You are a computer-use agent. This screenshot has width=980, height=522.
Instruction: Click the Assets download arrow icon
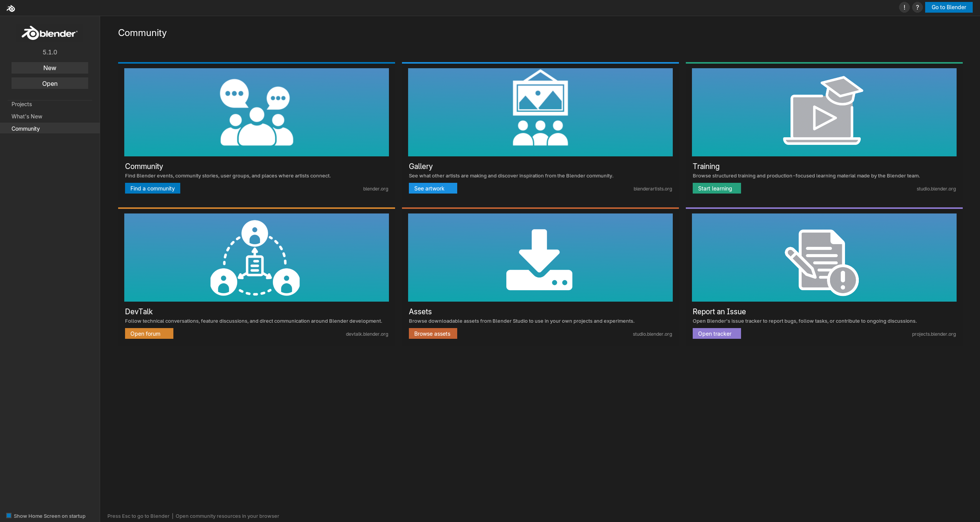[540, 257]
